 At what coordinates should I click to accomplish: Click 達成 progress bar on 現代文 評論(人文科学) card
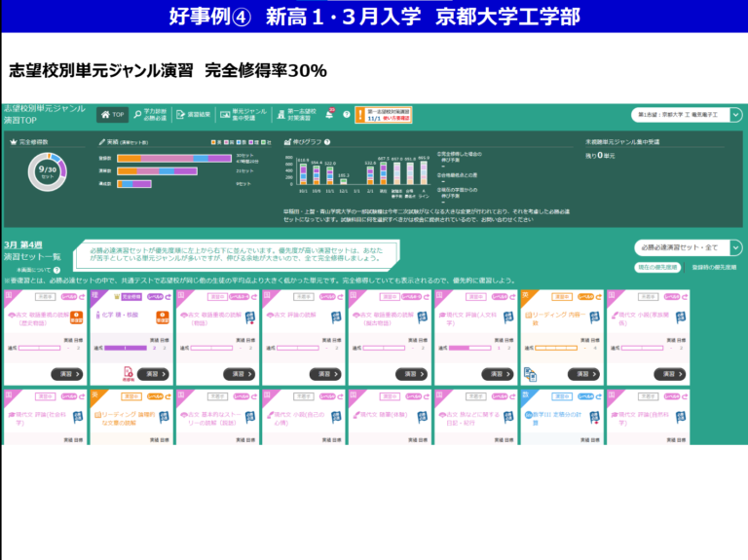click(x=469, y=349)
